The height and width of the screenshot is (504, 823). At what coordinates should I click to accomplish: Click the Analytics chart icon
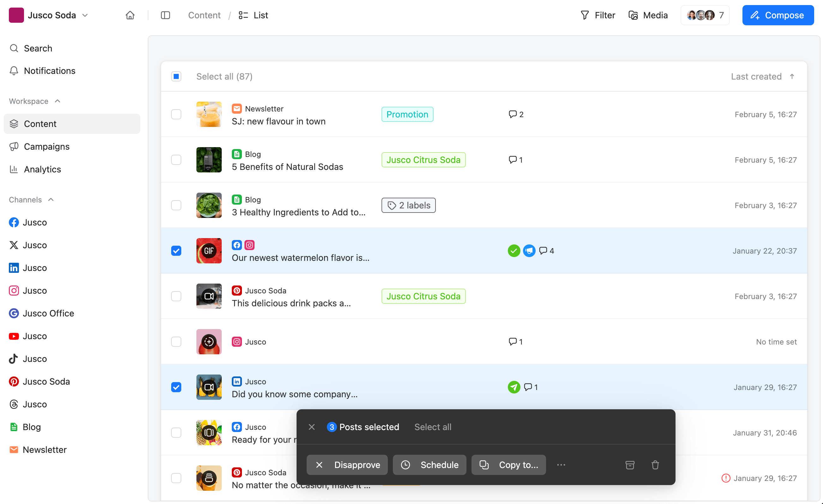(14, 169)
